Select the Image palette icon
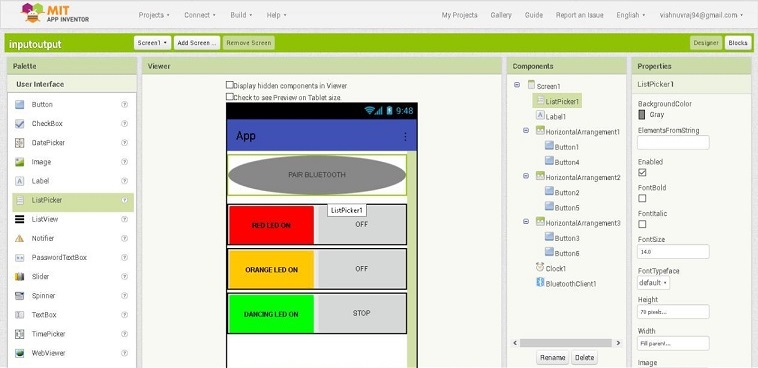This screenshot has width=758, height=368. click(19, 162)
